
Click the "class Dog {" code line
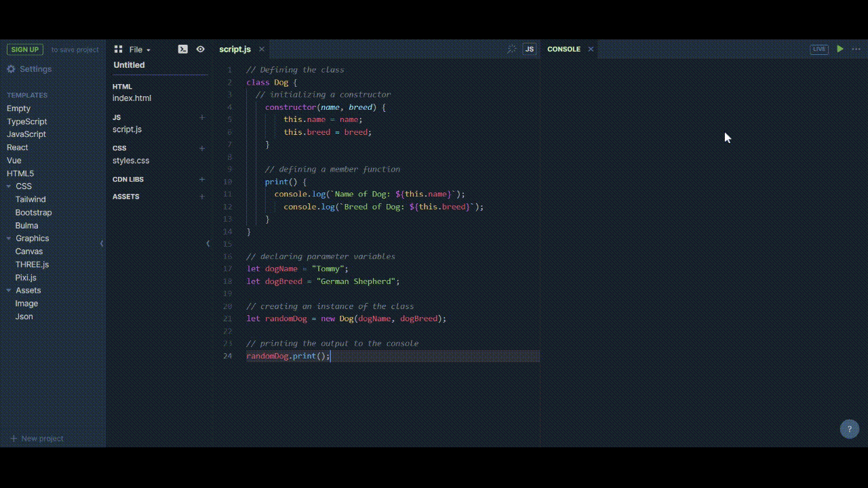tap(272, 82)
